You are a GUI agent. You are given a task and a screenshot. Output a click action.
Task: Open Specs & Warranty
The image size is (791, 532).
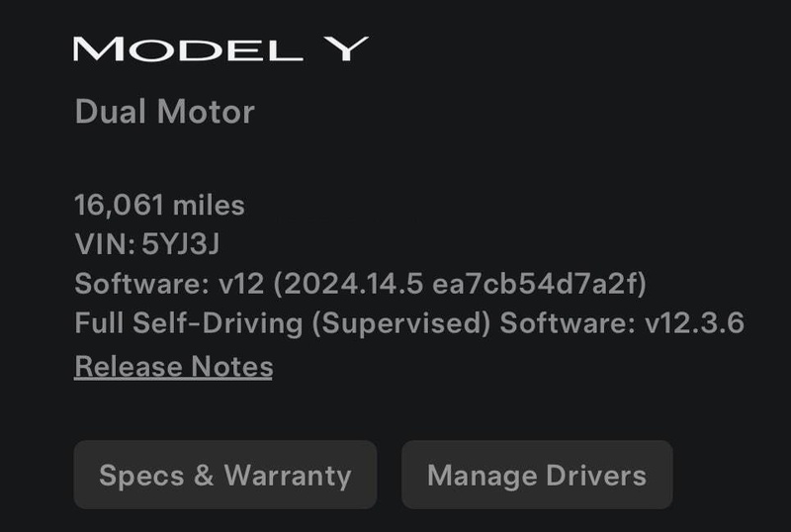click(225, 475)
